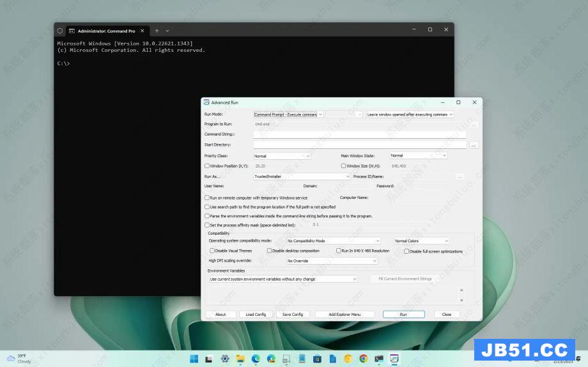Open Google Chrome from the taskbar
This screenshot has height=367, width=588.
click(x=363, y=359)
